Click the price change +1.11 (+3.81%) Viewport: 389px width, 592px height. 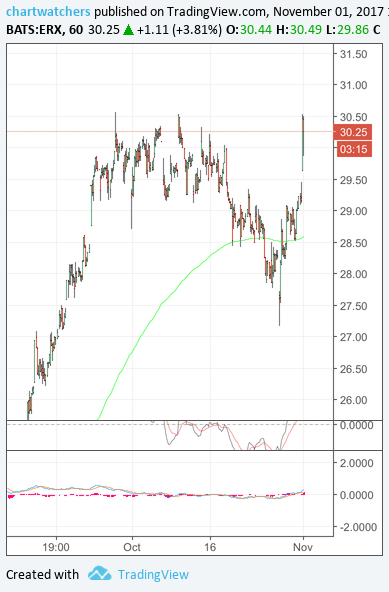pyautogui.click(x=179, y=29)
